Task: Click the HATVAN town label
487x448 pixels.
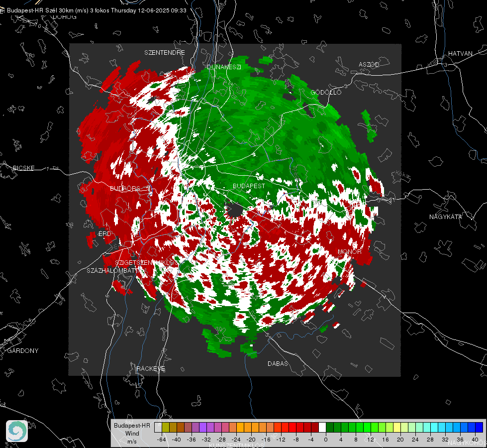Action: point(460,53)
